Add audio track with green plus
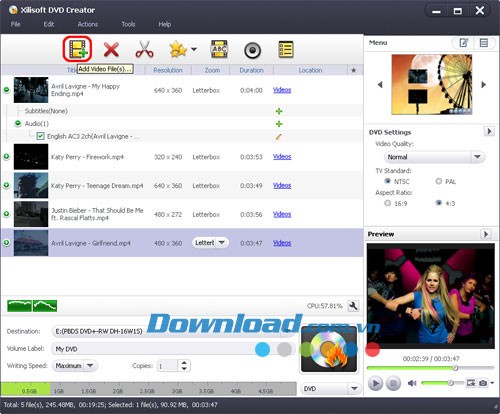The width and height of the screenshot is (500, 414). coord(279,124)
